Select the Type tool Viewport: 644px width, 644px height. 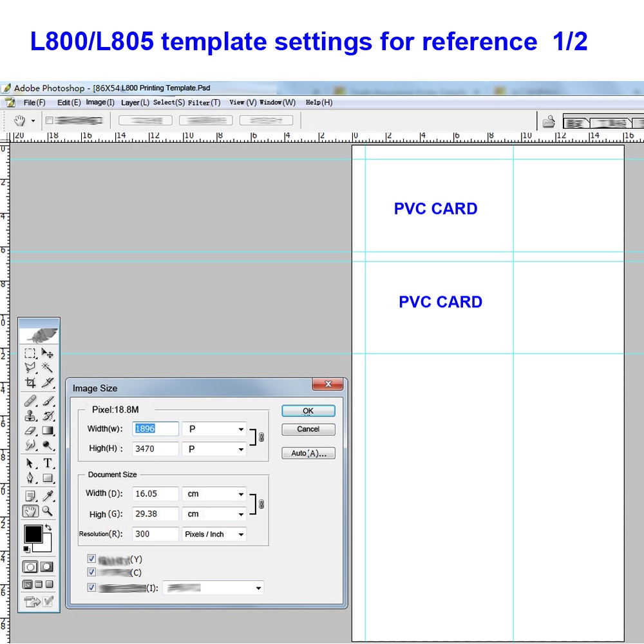[48, 463]
